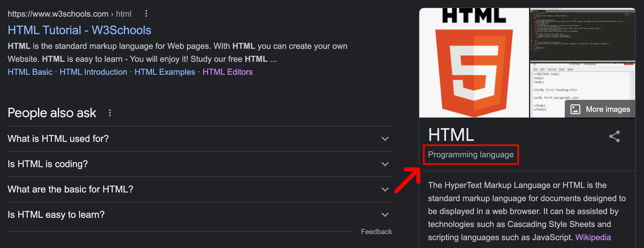Expand the 'Is HTML is coding?' chevron
Screen dimensions: 644x248
pos(385,164)
